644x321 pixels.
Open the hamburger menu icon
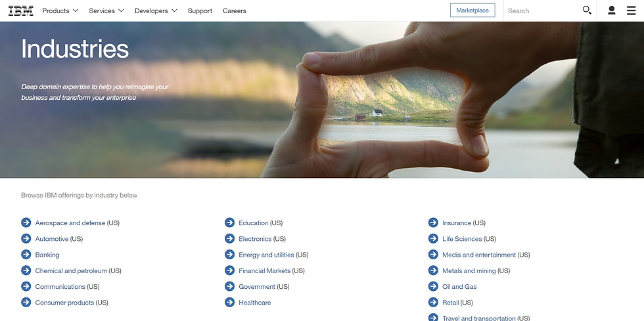pyautogui.click(x=632, y=11)
